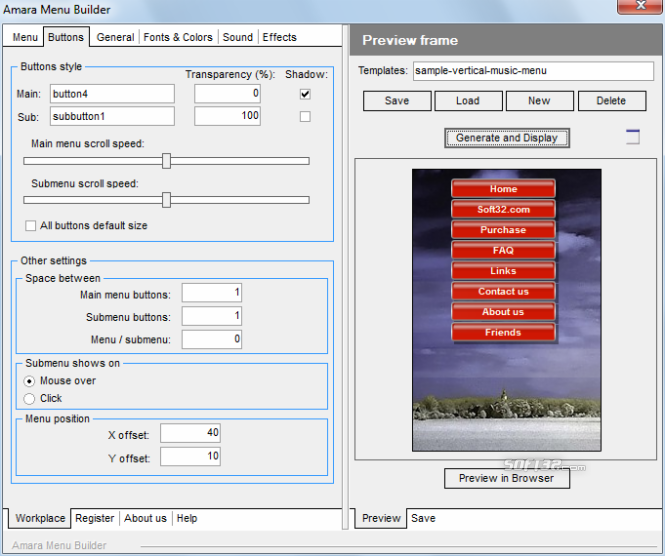Select the Buttons tab

pos(66,37)
